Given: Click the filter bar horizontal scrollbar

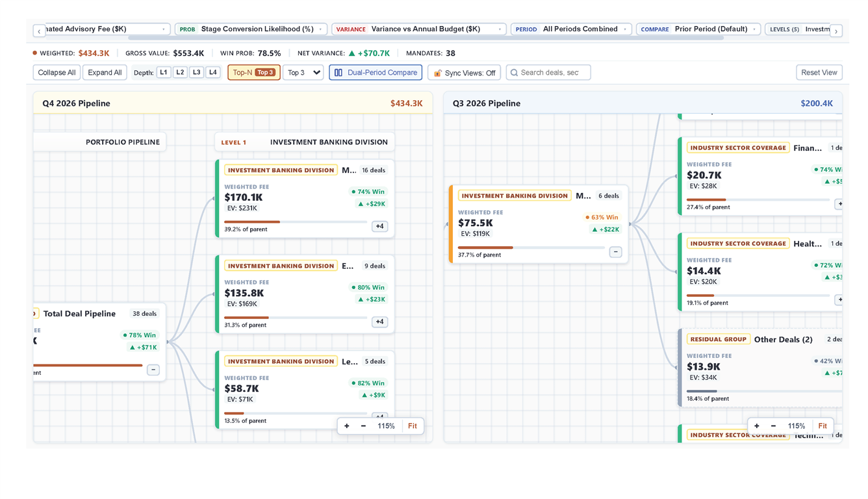Looking at the screenshot, I should point(426,38).
